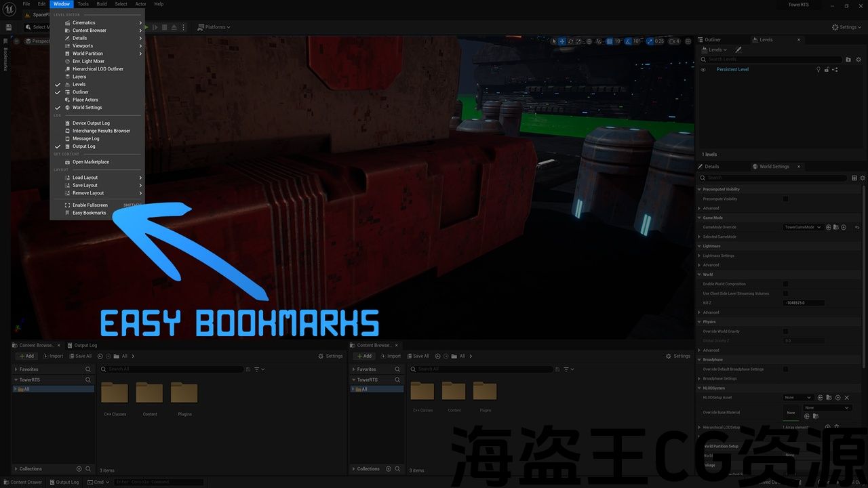Open Easy Bookmarks from the Window menu
Viewport: 868px width, 488px height.
click(x=89, y=213)
